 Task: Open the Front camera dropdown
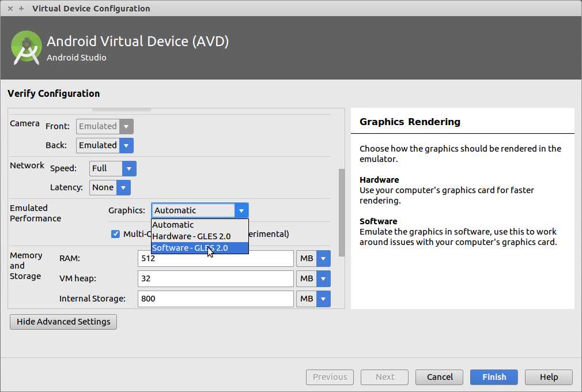pos(105,126)
